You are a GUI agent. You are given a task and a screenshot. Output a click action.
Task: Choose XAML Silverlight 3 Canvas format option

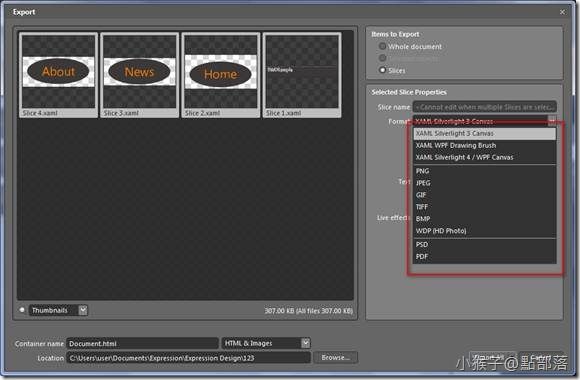[x=485, y=133]
